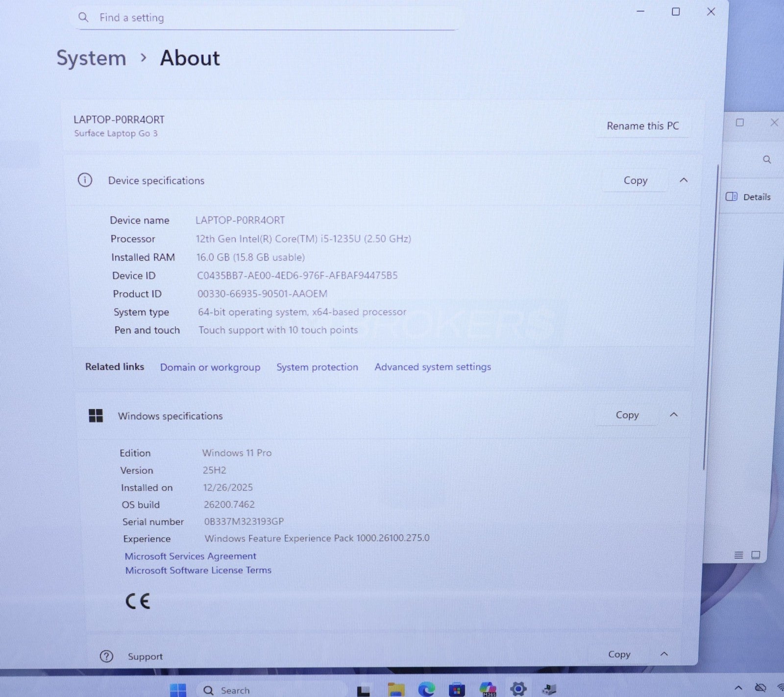Image resolution: width=784 pixels, height=697 pixels.
Task: Show hidden system tray icons
Action: (x=738, y=688)
